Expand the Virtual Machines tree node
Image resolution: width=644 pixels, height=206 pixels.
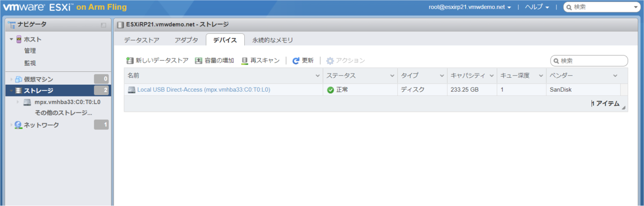(11, 79)
